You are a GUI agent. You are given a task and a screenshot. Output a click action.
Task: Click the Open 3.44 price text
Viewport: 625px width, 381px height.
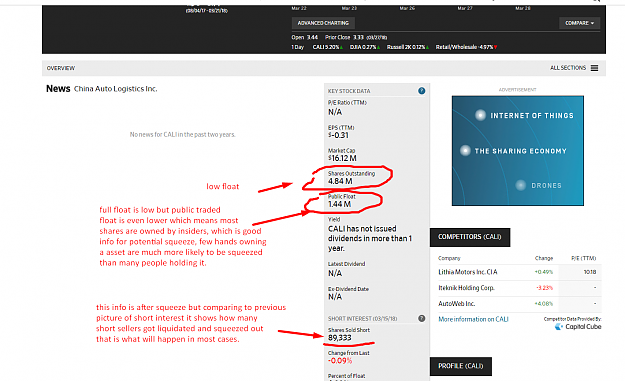pyautogui.click(x=305, y=37)
